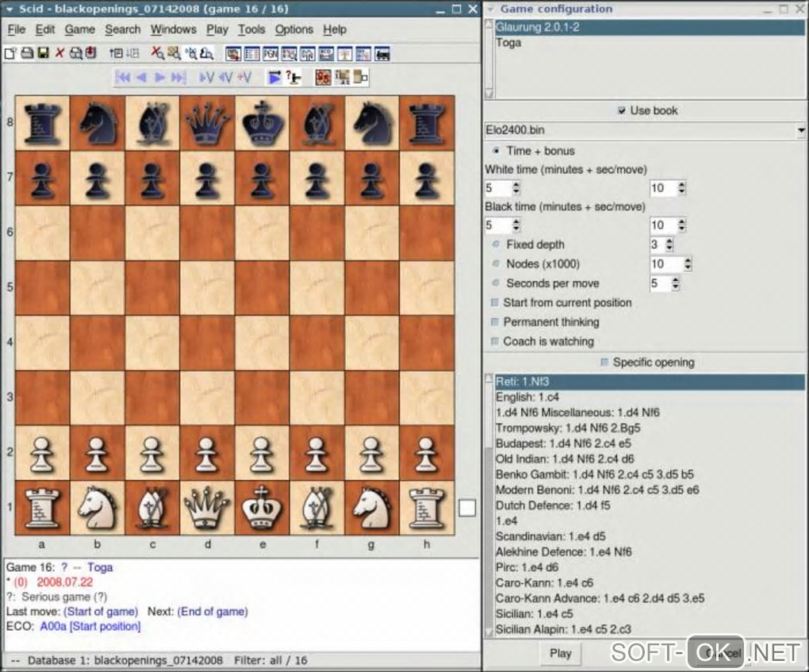Open the PGN window icon
809x672 pixels.
[270, 54]
